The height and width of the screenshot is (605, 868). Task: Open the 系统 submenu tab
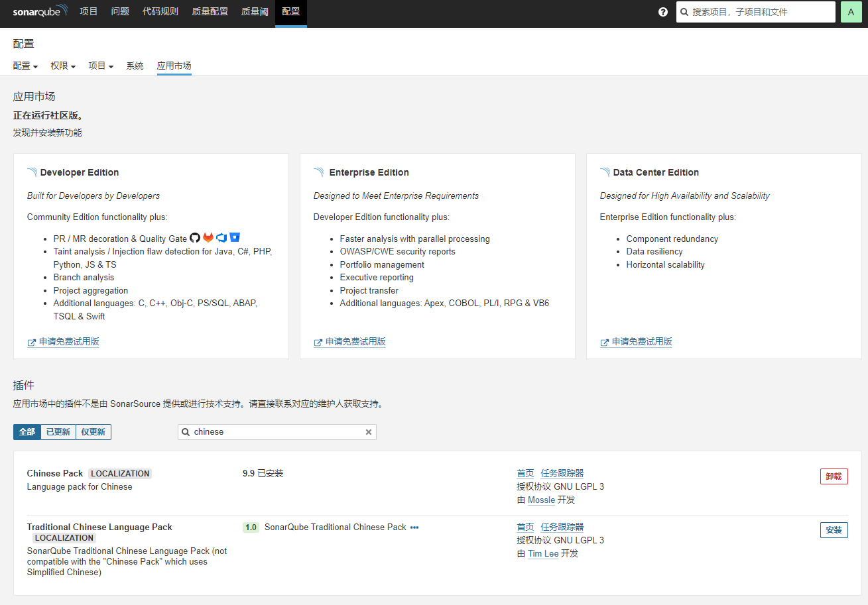point(135,66)
